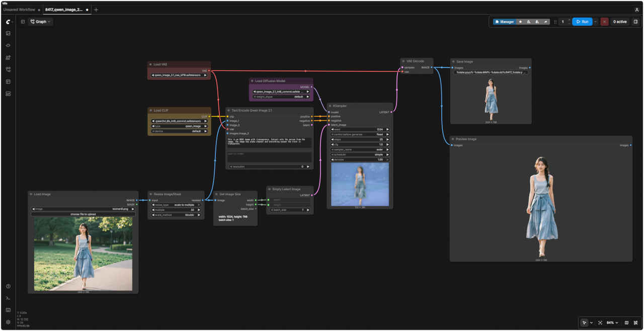The image size is (644, 331).
Task: Click the prompt text box in Text Encode
Action: tap(269, 142)
